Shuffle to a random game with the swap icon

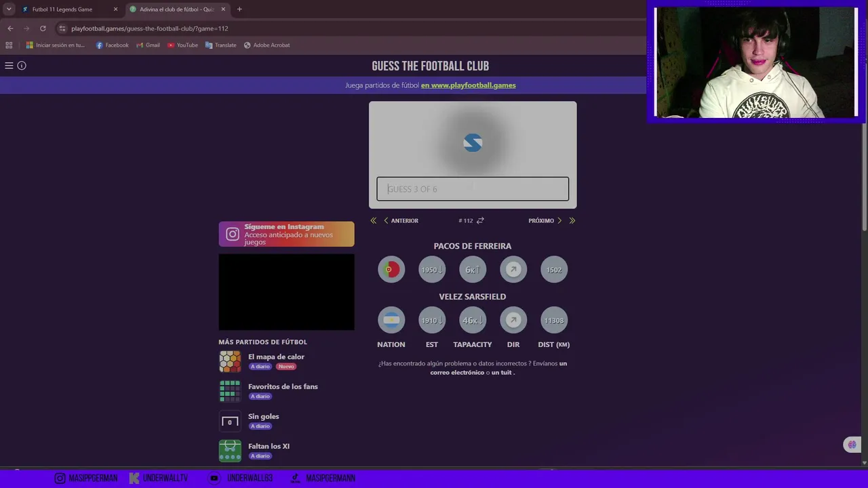(480, 221)
